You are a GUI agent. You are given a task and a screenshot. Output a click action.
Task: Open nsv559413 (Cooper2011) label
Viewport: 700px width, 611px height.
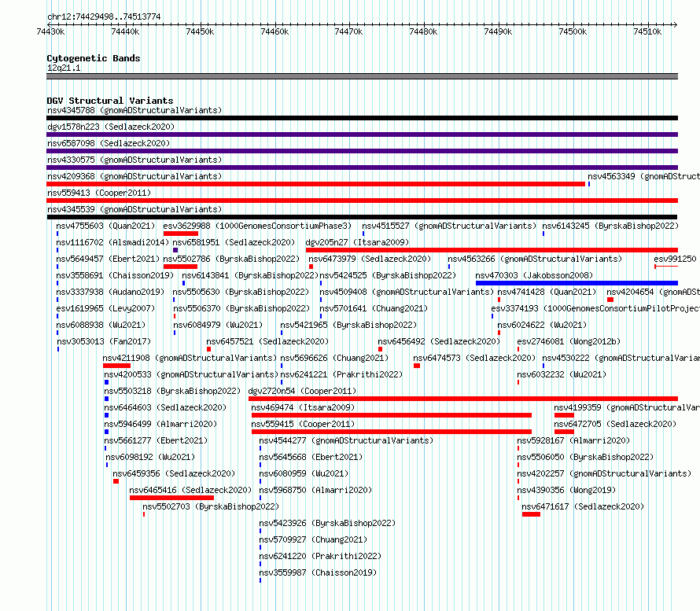point(99,193)
